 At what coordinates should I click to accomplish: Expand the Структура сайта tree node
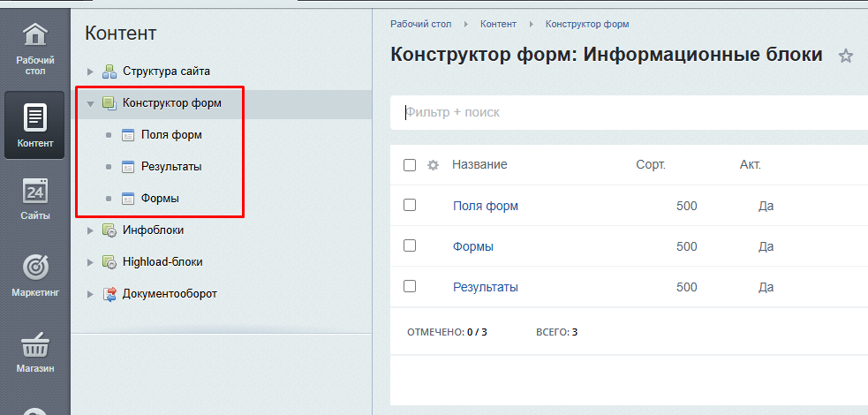point(90,72)
